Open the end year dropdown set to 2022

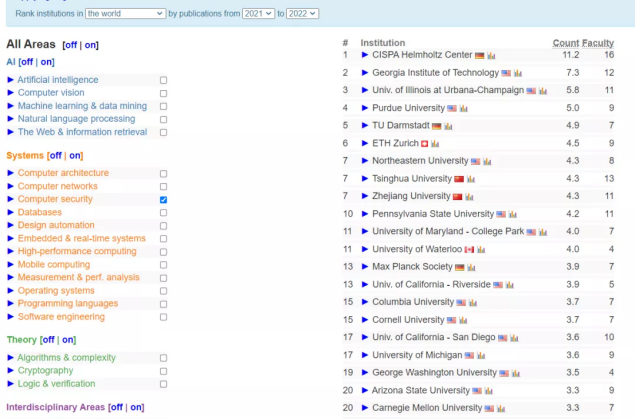pos(302,13)
